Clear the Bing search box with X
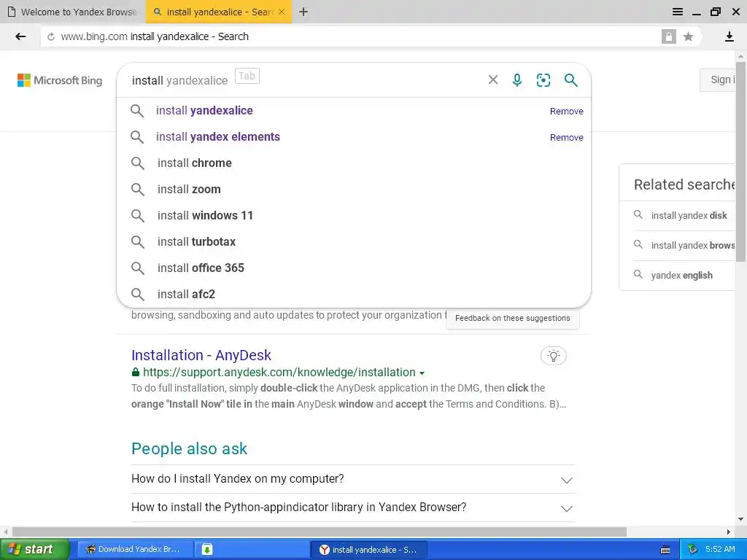747x560 pixels. click(x=493, y=79)
